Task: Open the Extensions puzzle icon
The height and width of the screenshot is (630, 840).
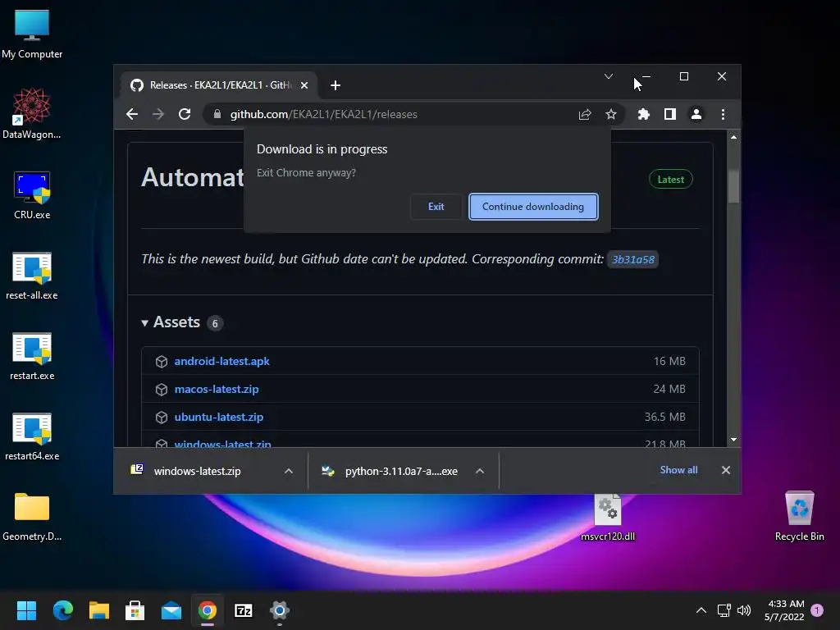Action: [x=643, y=114]
